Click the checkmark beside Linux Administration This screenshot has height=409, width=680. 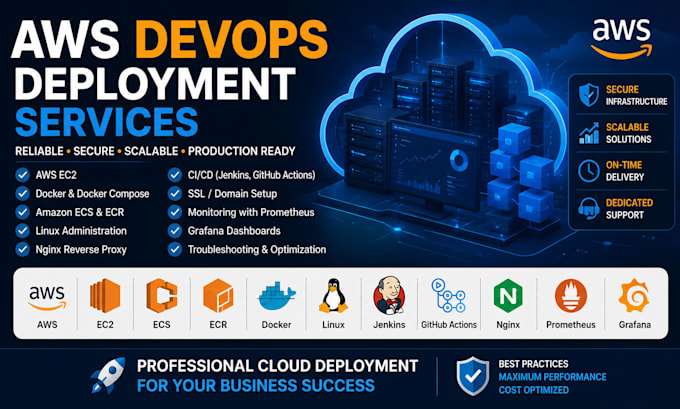(x=22, y=231)
